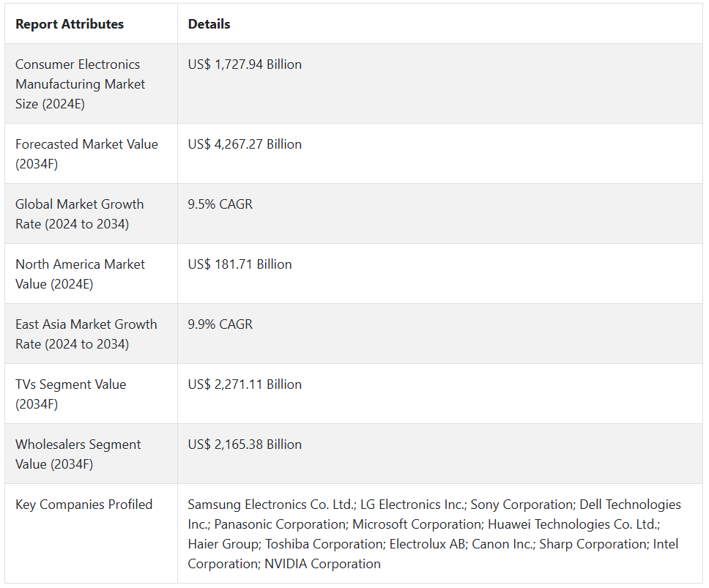Click the US$ 2,271.11 Billion value
Viewport: 709px width, 588px height.
(245, 384)
